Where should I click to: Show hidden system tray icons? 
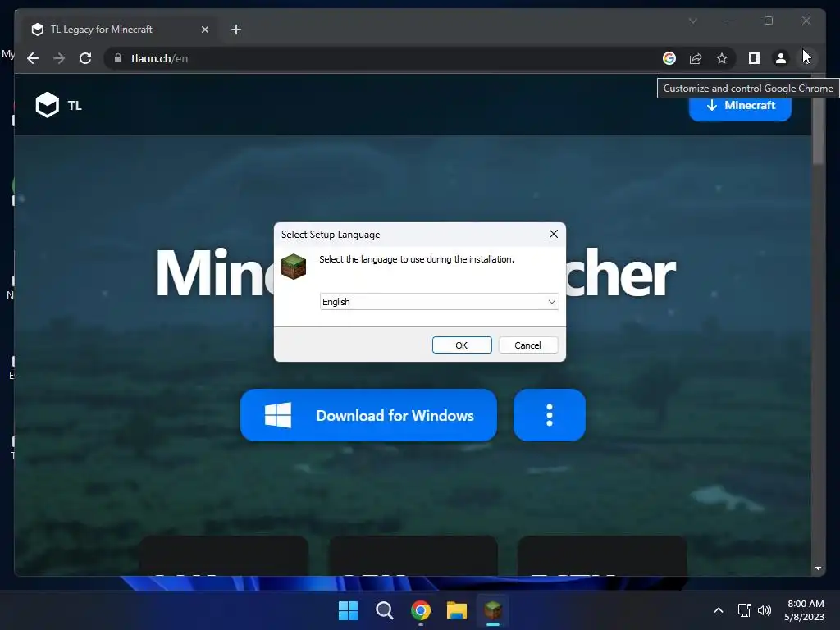tap(719, 610)
